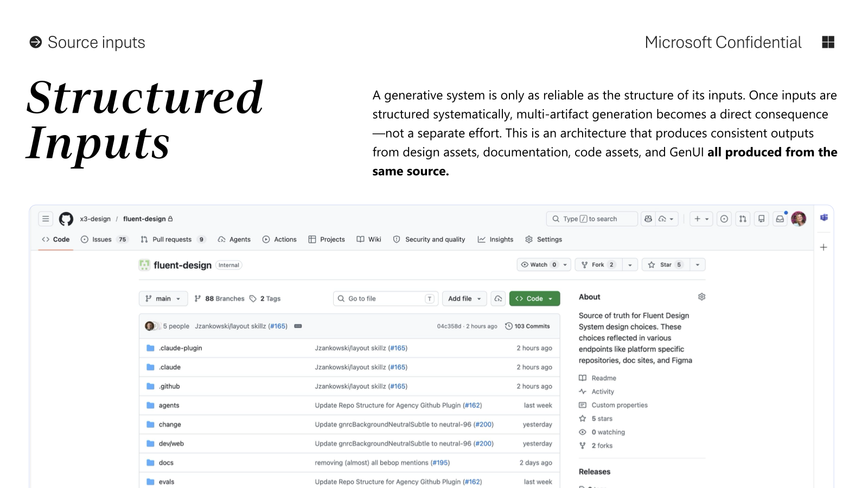Viewport: 868px width, 488px height.
Task: Click the arrow icon beside Source inputs
Action: click(x=36, y=42)
